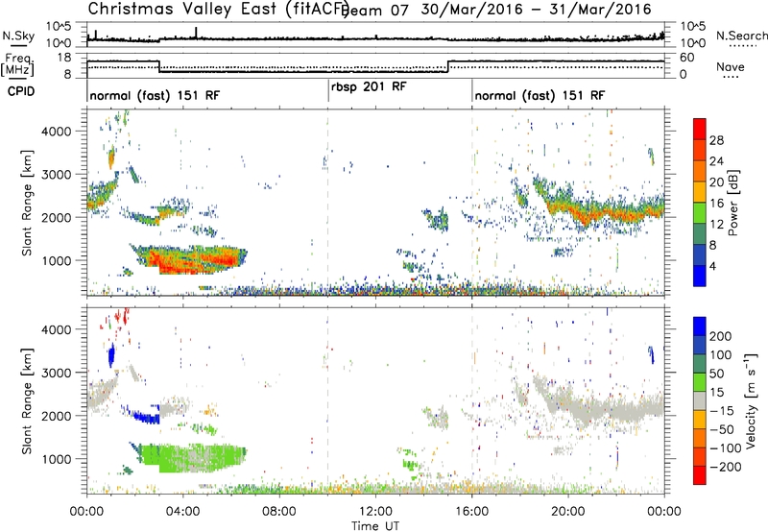Click the '3000' tick in power panel
768x532 pixels.
56,175
